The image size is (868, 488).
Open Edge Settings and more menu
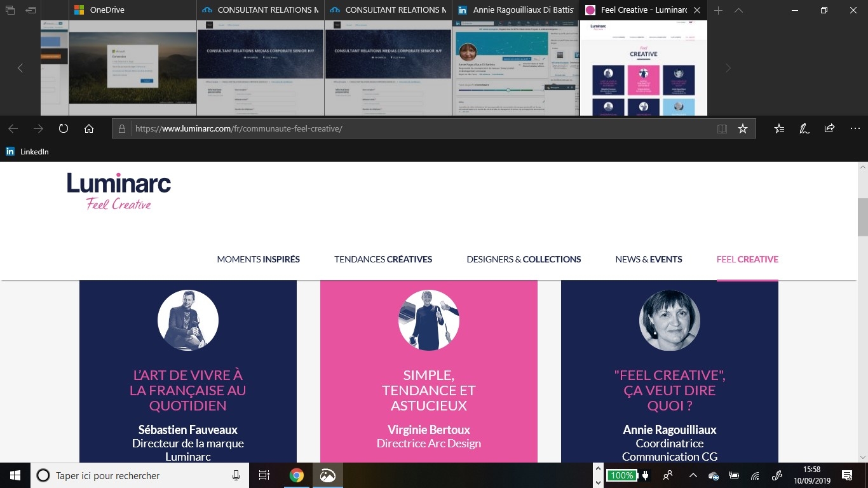click(855, 128)
